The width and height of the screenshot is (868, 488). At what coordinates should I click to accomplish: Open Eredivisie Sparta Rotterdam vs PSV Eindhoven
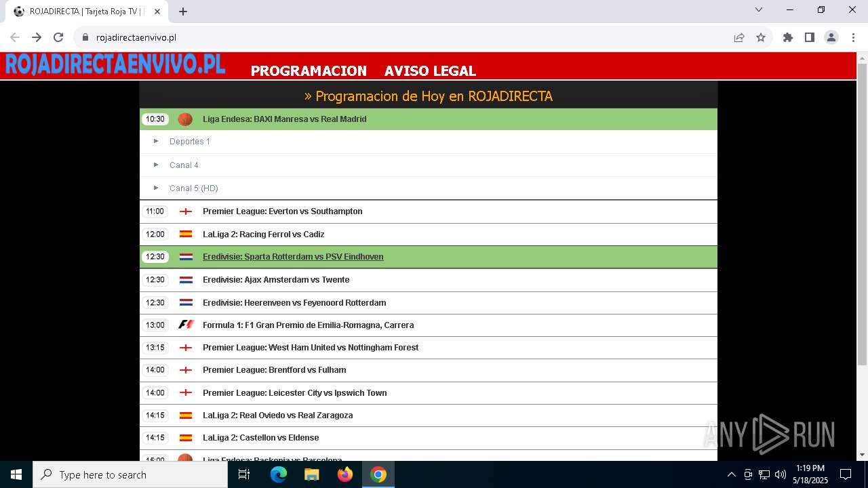coord(293,257)
